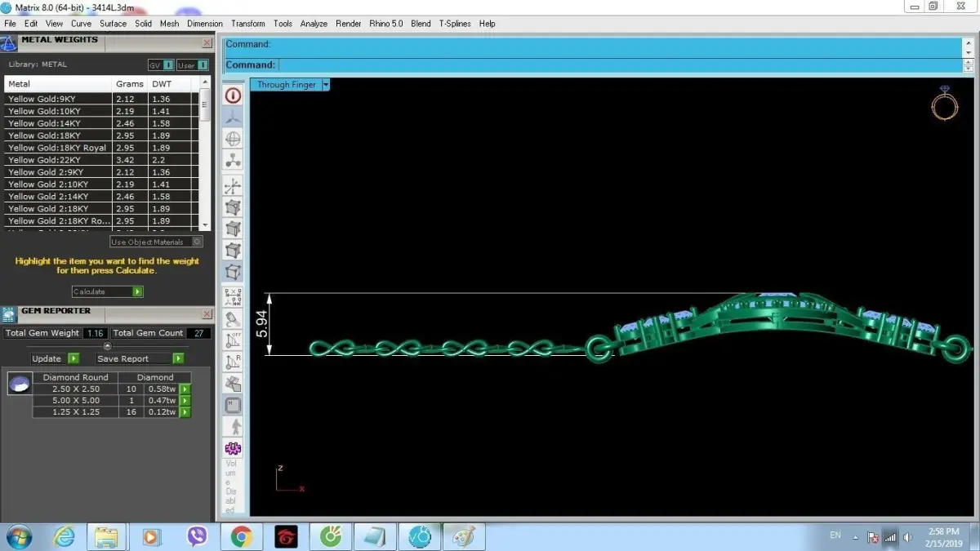The width and height of the screenshot is (980, 551).
Task: Toggle the Use Object Materials option
Action: (157, 242)
